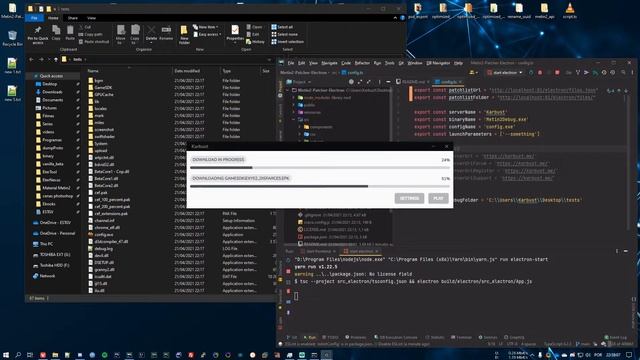640x360 pixels.
Task: Click Copy path in Explorer ribbon
Action: click(x=91, y=34)
